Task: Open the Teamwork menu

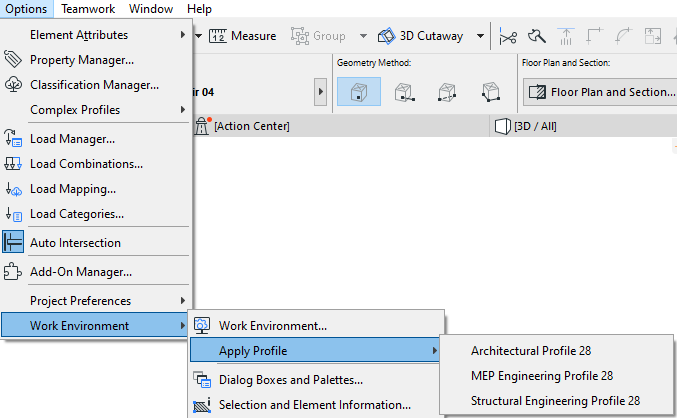Action: click(88, 9)
